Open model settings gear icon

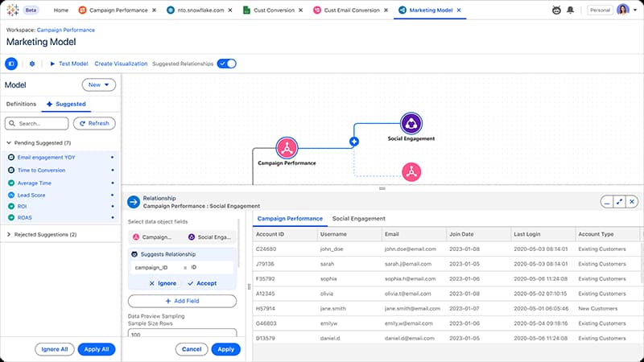[x=32, y=64]
